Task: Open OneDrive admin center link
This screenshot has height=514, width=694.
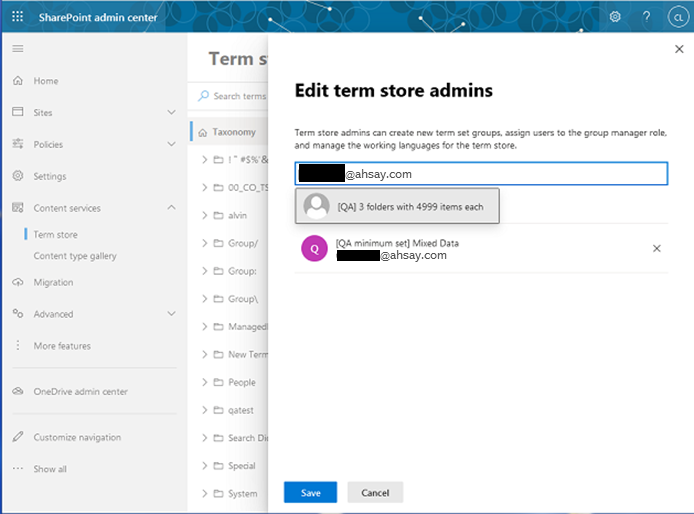Action: point(80,392)
